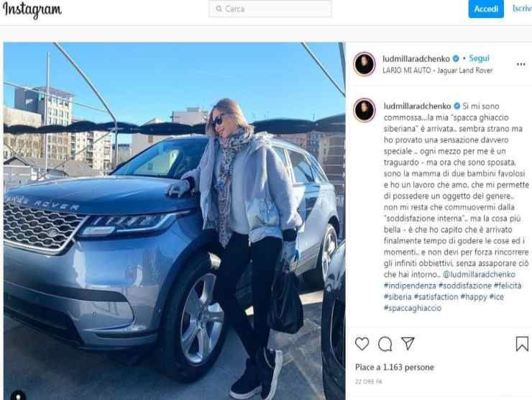Screen dimensions: 532x400
Task: Click the Iscriviti sign-up link
Action: coord(522,9)
